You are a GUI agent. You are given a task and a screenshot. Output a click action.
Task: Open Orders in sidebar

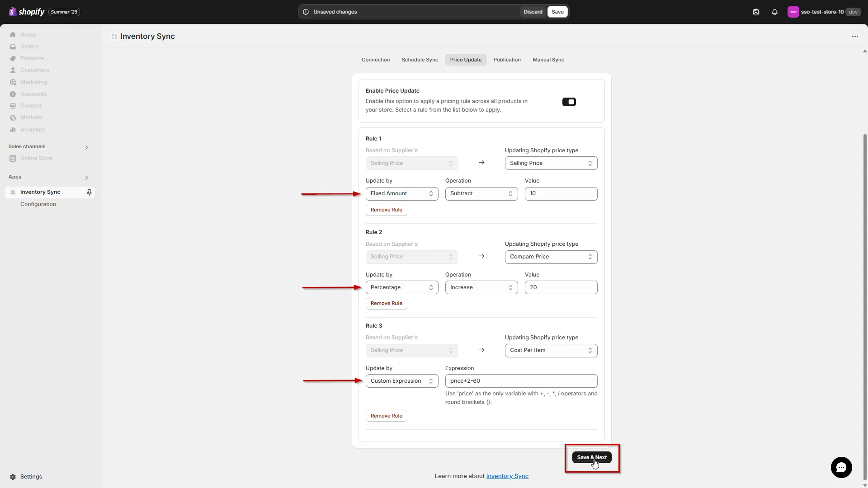pyautogui.click(x=29, y=47)
